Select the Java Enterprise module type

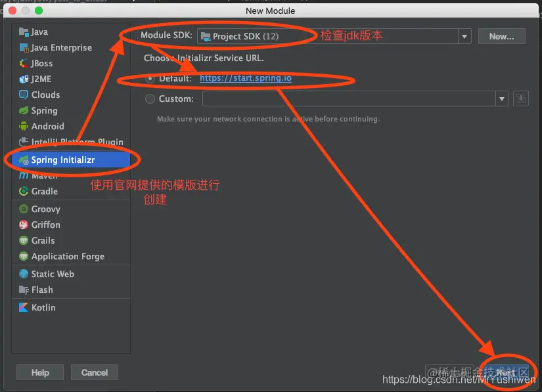57,47
